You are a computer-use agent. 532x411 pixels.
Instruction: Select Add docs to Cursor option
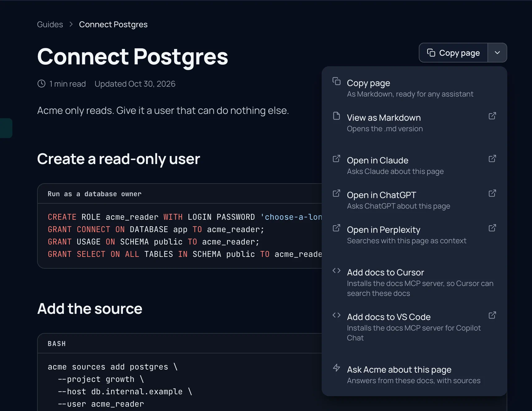pyautogui.click(x=414, y=283)
